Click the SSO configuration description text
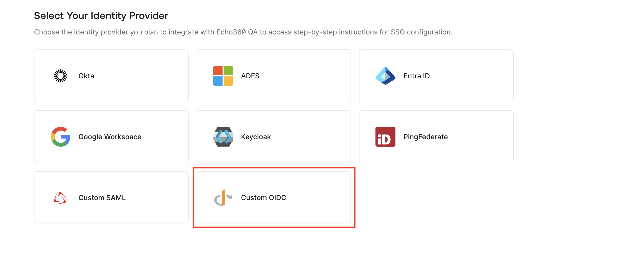This screenshot has width=644, height=258. (x=243, y=32)
